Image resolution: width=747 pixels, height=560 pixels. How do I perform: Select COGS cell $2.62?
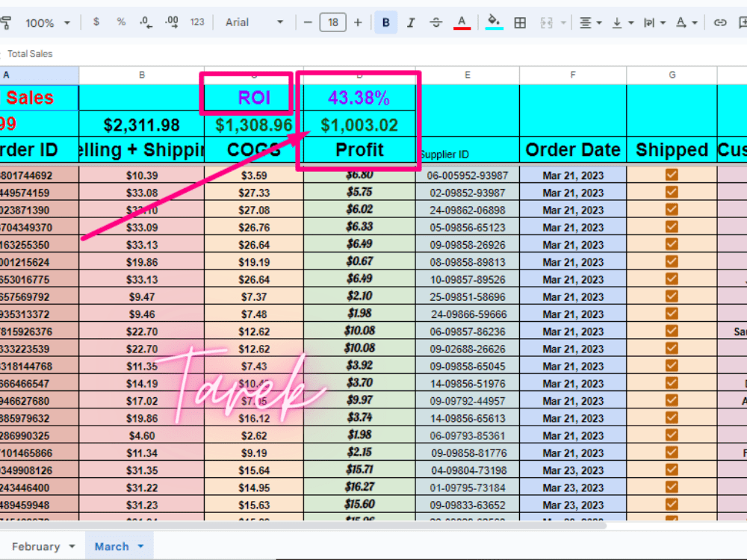click(254, 435)
